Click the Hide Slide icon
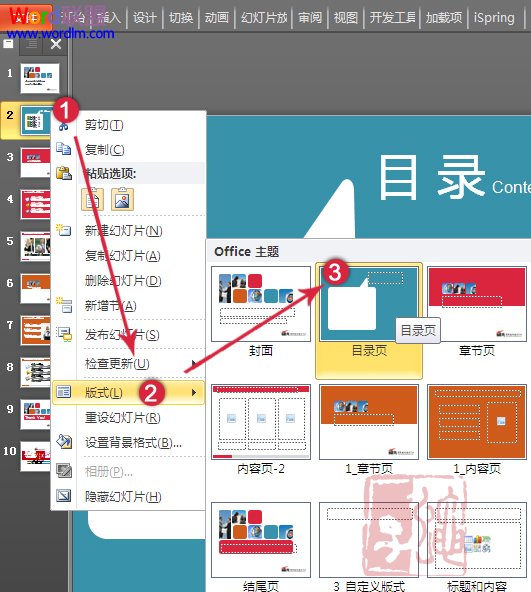 tap(63, 495)
